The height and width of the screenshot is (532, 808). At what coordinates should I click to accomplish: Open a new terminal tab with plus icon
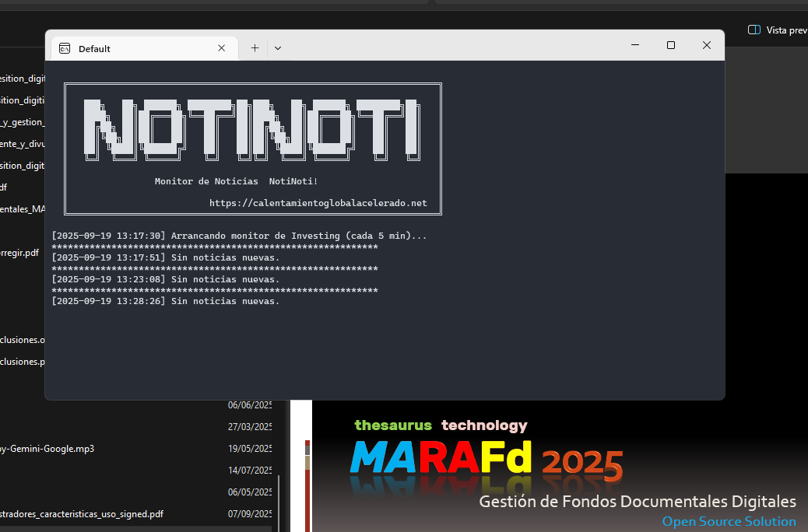tap(255, 48)
